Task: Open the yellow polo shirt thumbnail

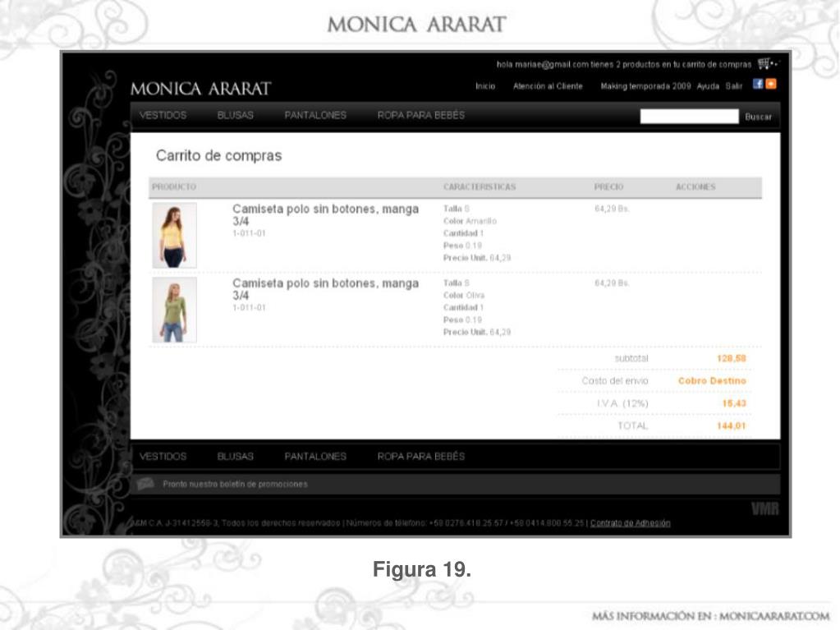Action: point(174,235)
